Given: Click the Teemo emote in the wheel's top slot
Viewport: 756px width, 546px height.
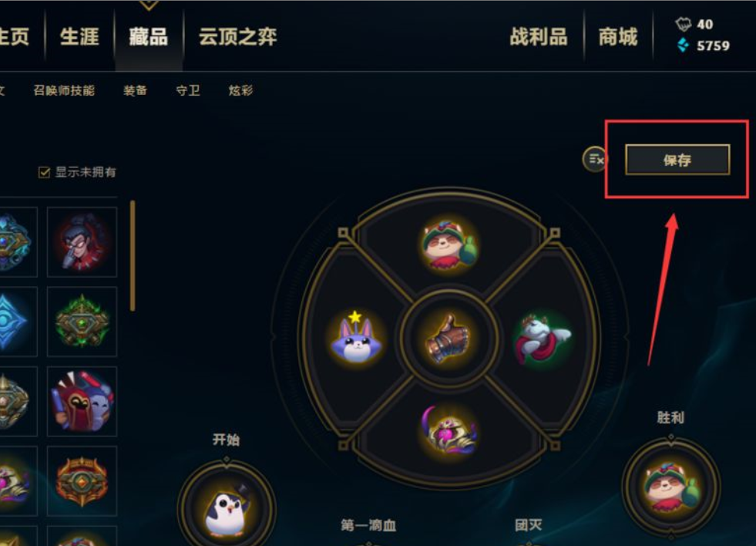Looking at the screenshot, I should pyautogui.click(x=449, y=244).
